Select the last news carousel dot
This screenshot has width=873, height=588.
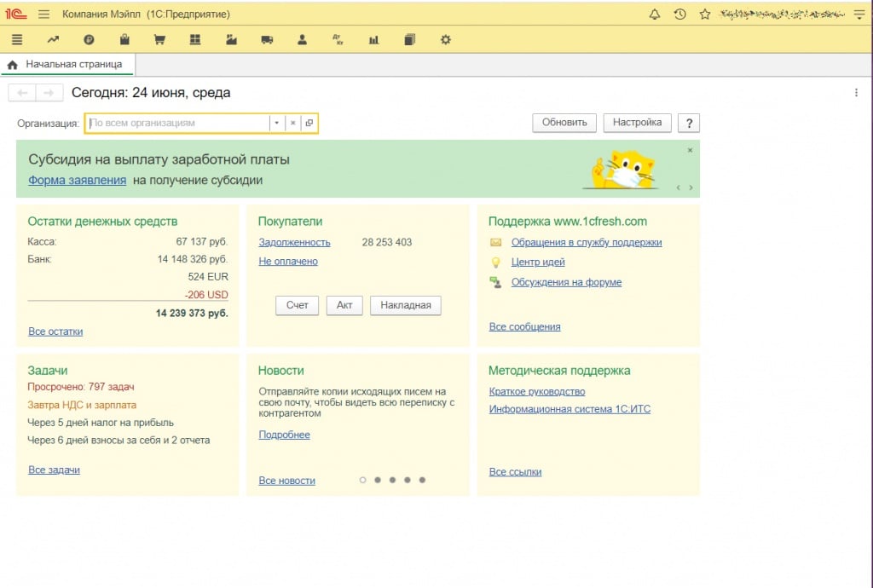pyautogui.click(x=422, y=480)
